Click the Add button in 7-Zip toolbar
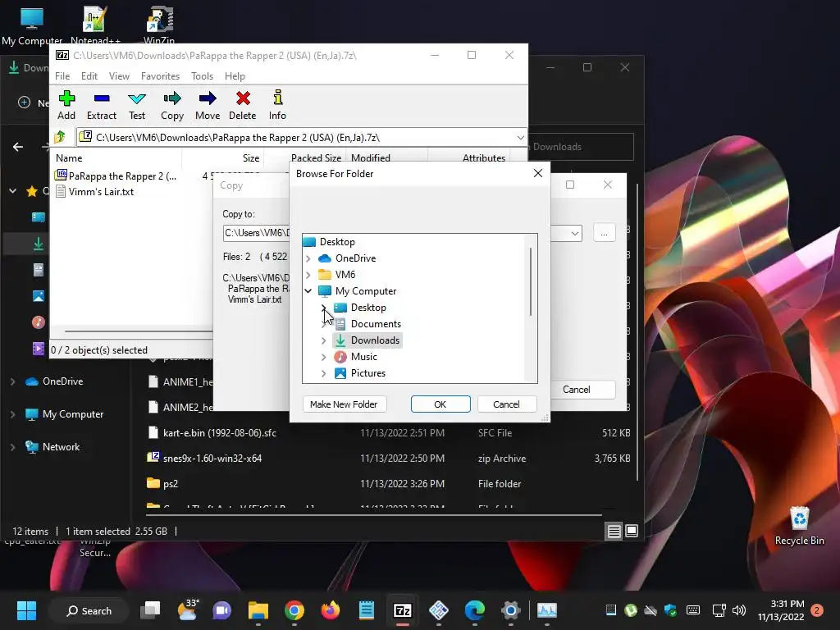 point(66,106)
